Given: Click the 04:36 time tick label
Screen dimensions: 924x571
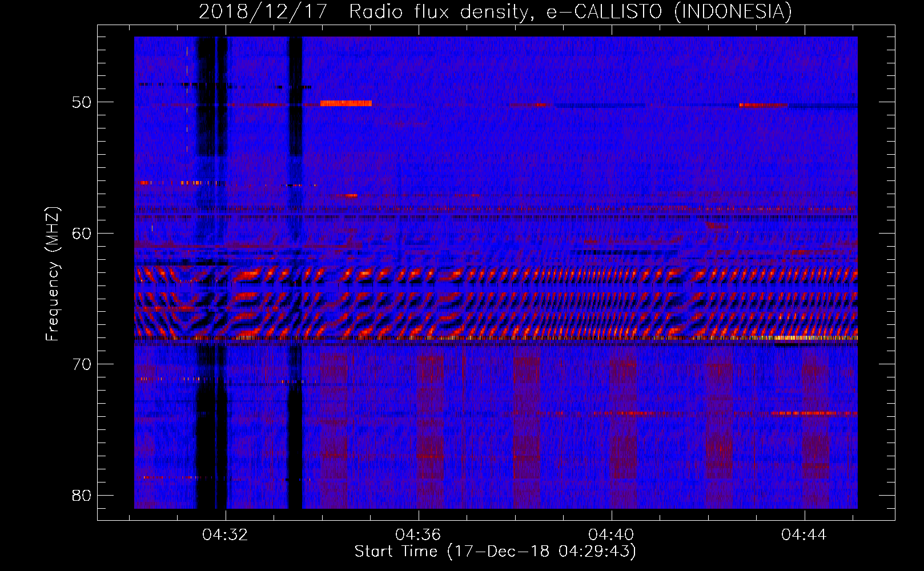Looking at the screenshot, I should 418,535.
